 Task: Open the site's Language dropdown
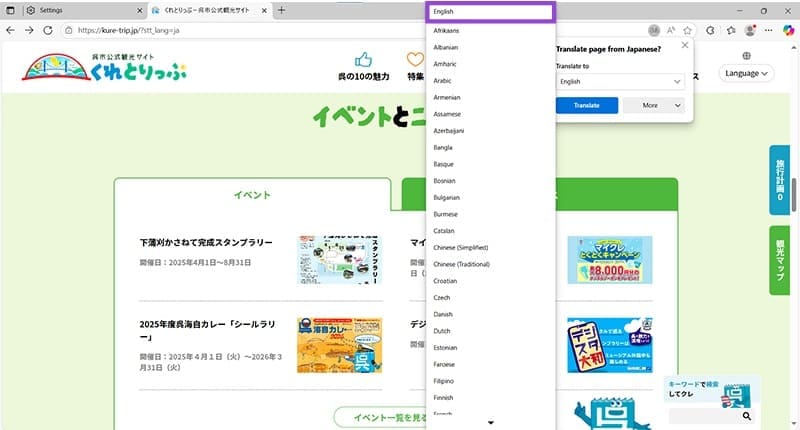click(x=748, y=73)
